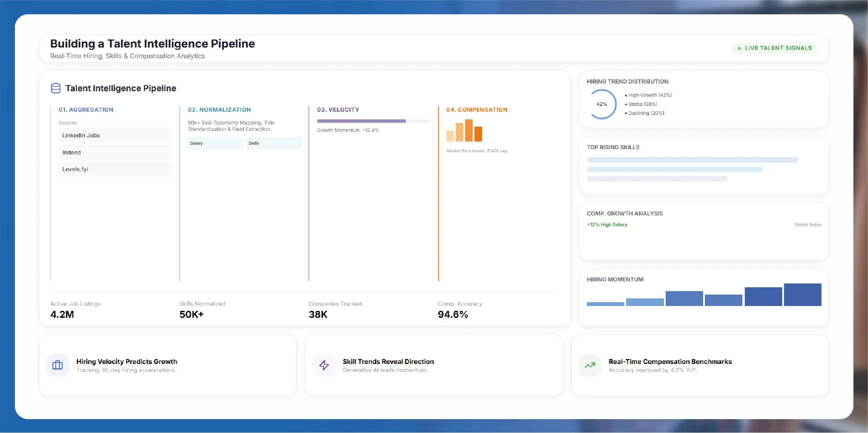This screenshot has width=868, height=433.
Task: Select the LinkedIn Jobs source
Action: pyautogui.click(x=115, y=135)
